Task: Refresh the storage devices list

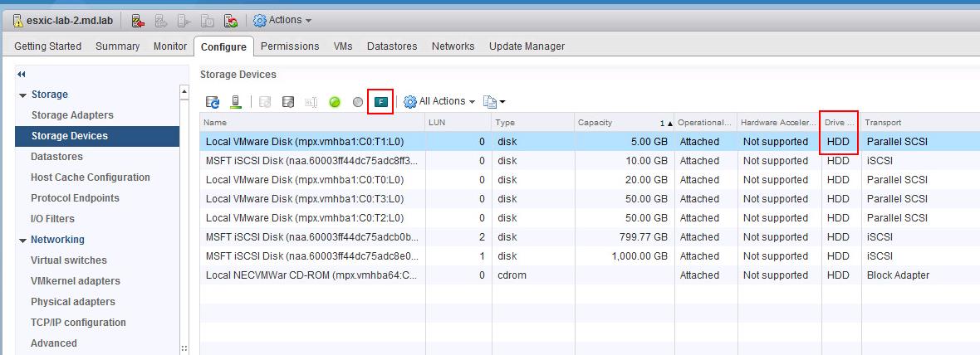Action: point(213,102)
